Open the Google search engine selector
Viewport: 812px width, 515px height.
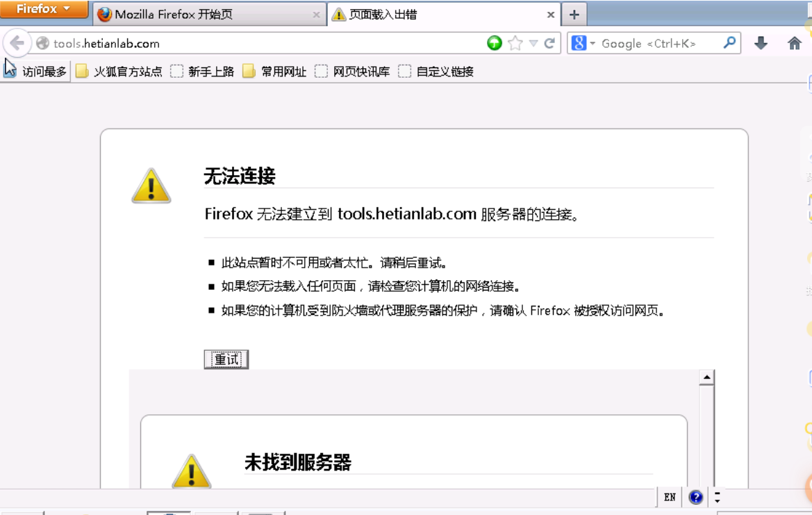coord(583,43)
